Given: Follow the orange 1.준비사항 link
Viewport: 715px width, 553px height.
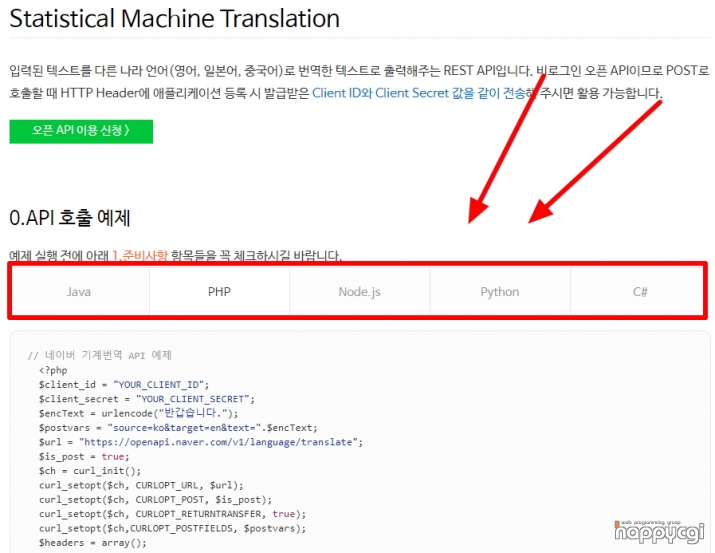Looking at the screenshot, I should pyautogui.click(x=140, y=255).
